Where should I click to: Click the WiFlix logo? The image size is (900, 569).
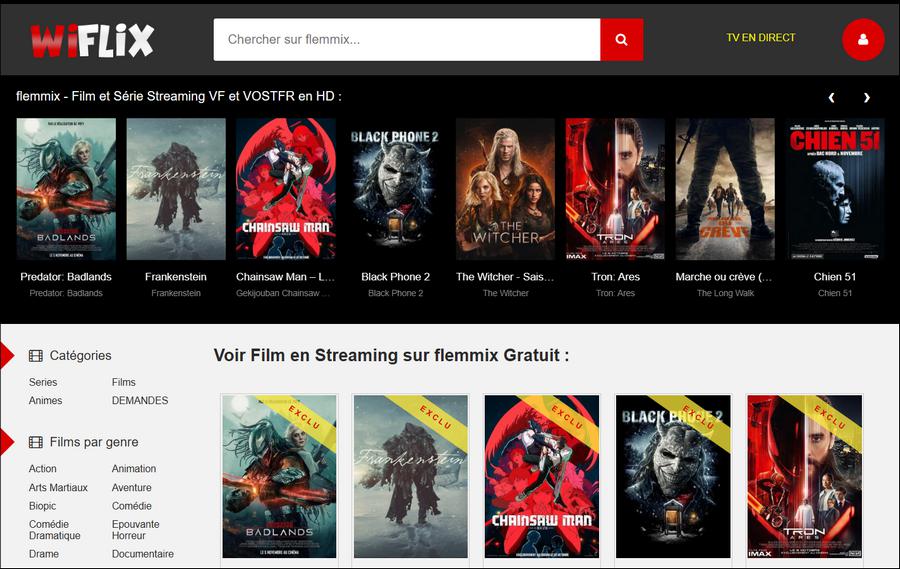(x=92, y=41)
